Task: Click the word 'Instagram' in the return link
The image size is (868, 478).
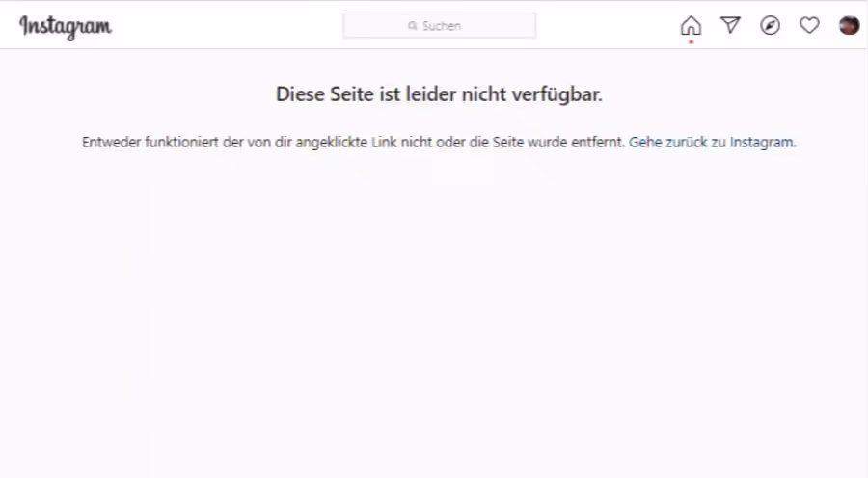Action: pos(762,143)
